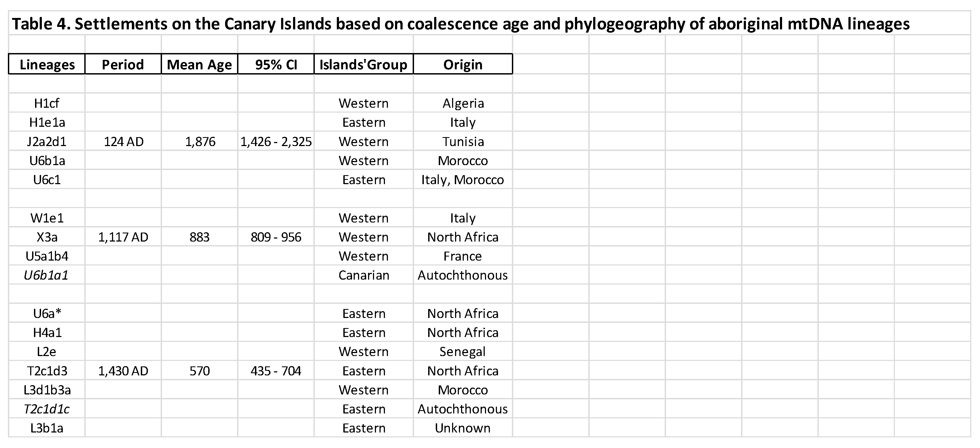Select the Senegal origin cell
Viewport: 980px width, 448px height.
click(x=463, y=352)
